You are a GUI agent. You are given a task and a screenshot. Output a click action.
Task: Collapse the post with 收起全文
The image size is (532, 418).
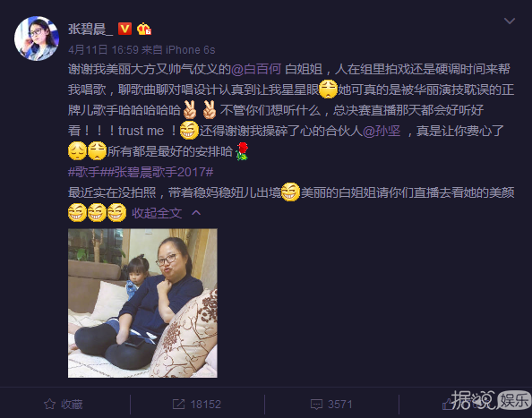pos(157,213)
